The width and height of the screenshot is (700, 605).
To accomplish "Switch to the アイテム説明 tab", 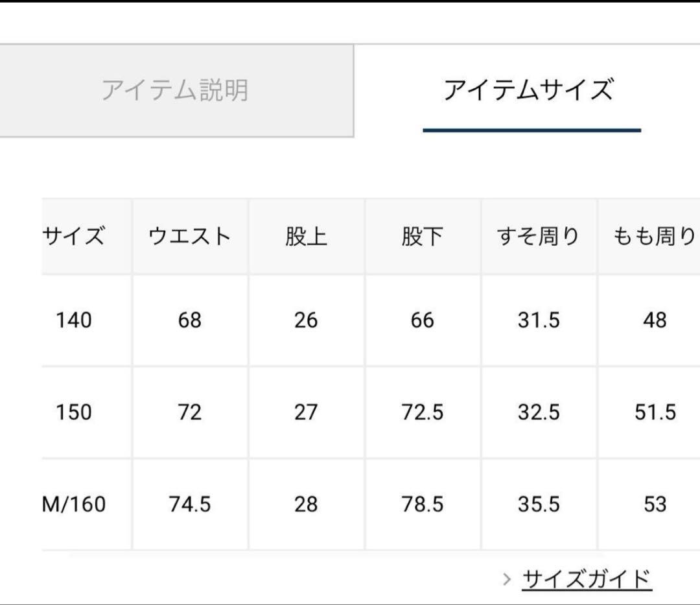I will (x=175, y=90).
